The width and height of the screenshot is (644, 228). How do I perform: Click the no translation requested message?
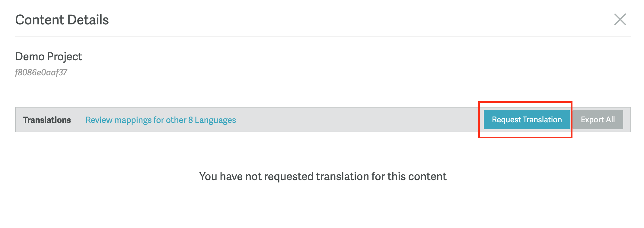coord(323,176)
